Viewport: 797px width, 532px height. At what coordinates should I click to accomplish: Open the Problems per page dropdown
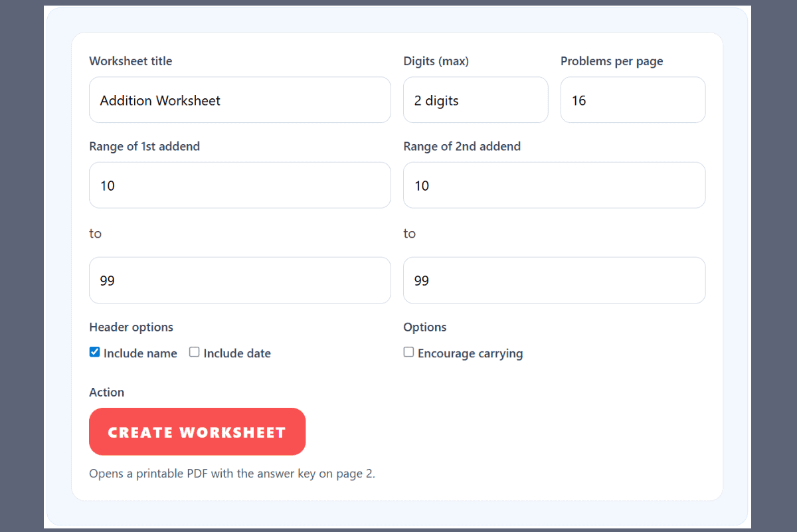632,100
